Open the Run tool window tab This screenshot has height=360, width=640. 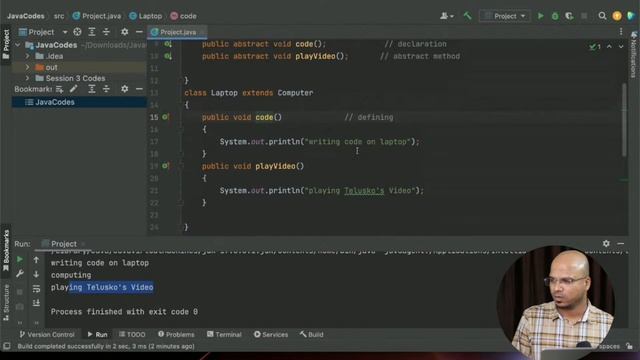click(97, 334)
